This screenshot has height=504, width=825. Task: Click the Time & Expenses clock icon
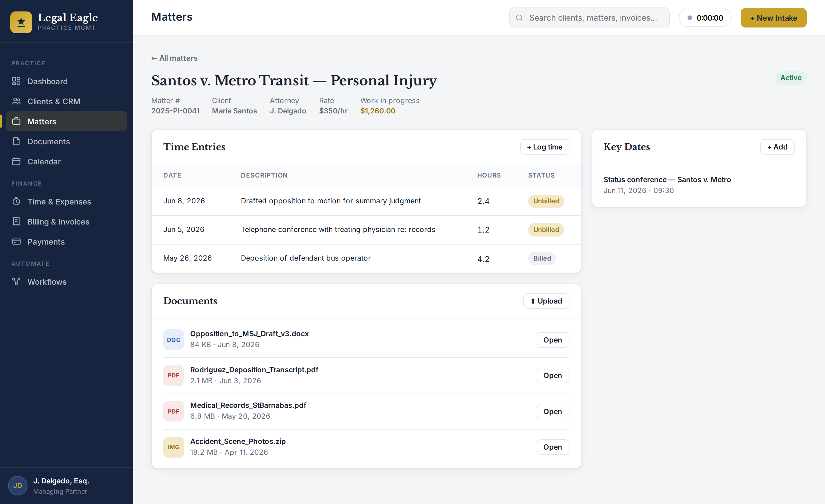[16, 202]
